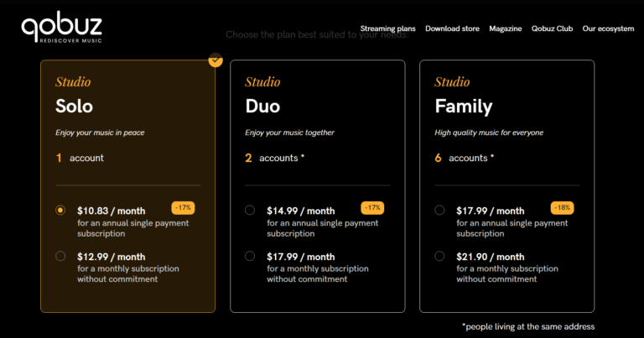Choose Duo $17.99 monthly subscription option
This screenshot has width=644, height=338.
250,257
